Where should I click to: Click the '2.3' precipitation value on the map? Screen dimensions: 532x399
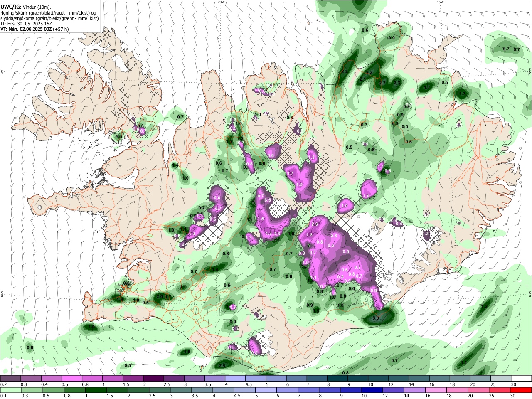coord(397,83)
